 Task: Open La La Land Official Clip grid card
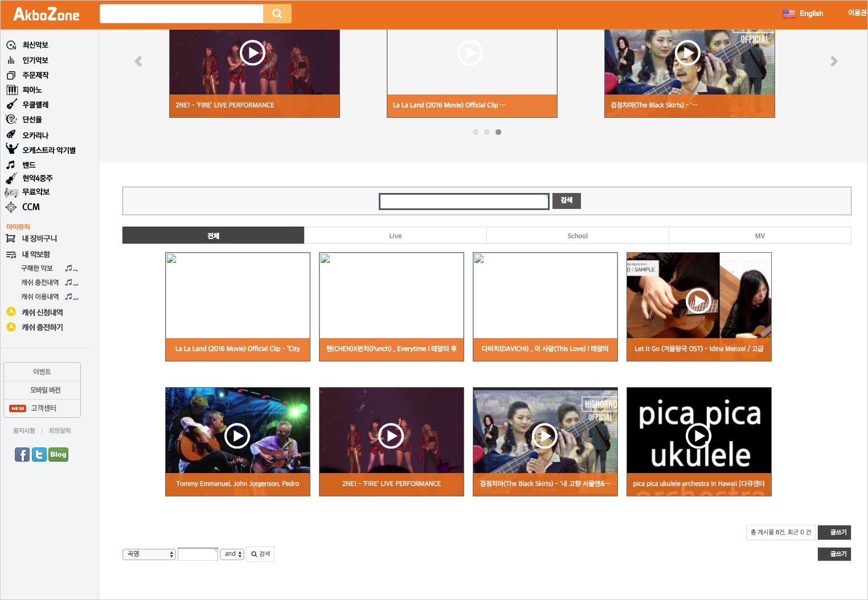click(x=238, y=307)
